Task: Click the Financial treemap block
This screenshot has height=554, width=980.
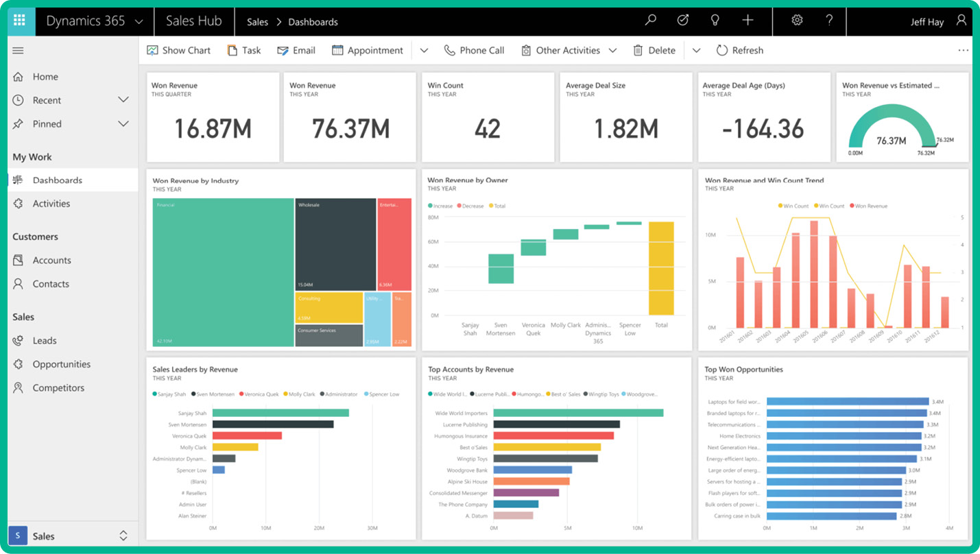Action: 224,272
